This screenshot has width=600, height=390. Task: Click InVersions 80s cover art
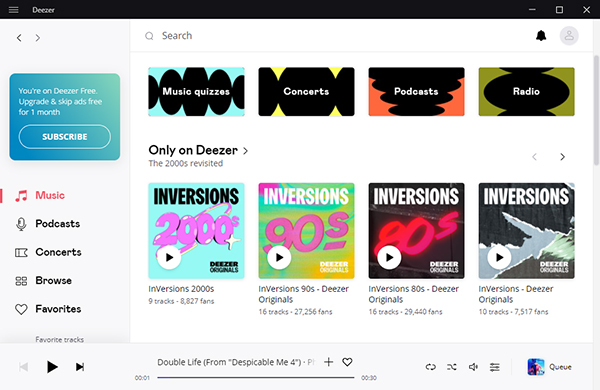click(x=416, y=231)
